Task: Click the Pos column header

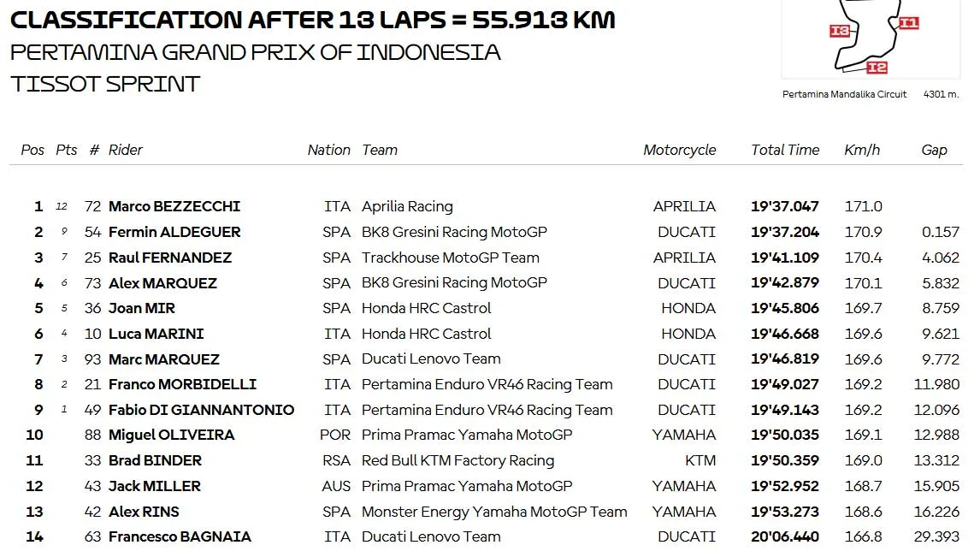Action: 32,150
